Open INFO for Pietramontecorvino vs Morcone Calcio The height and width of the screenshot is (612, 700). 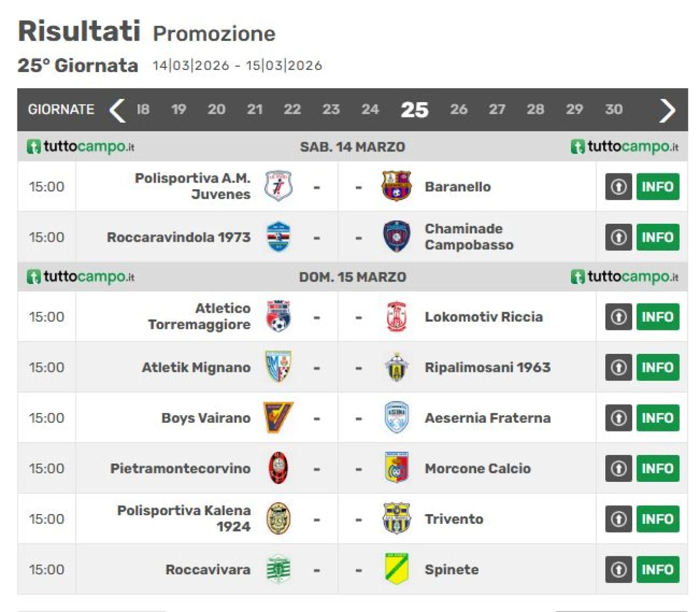(657, 468)
